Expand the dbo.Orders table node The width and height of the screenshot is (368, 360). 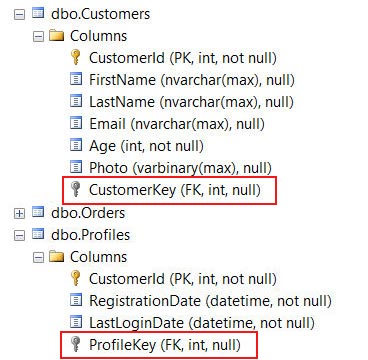coord(20,213)
